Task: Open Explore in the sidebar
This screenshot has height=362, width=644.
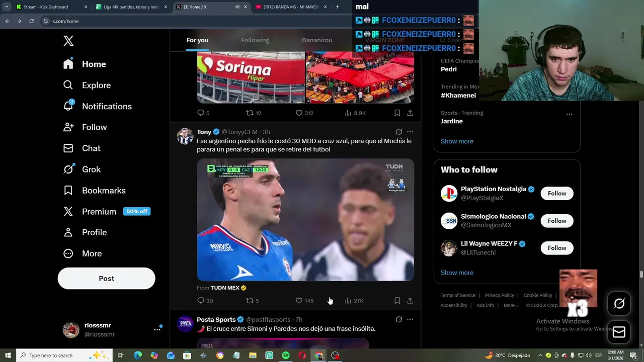Action: click(x=87, y=85)
